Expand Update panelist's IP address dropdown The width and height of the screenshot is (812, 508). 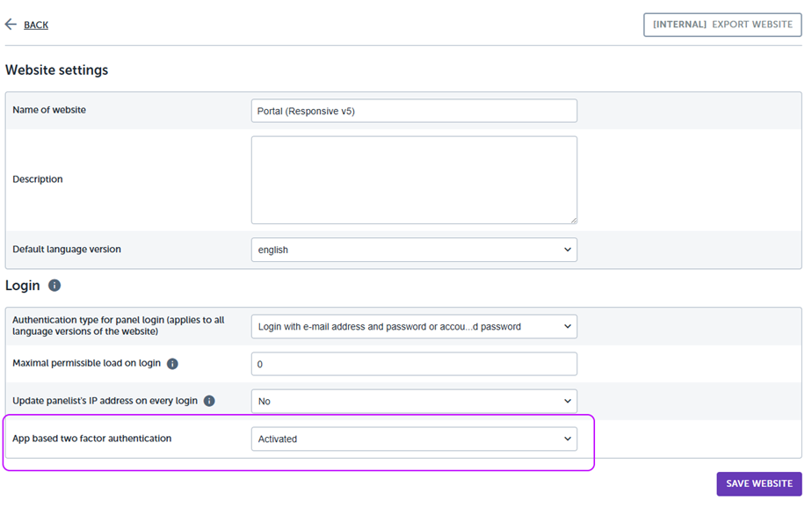414,402
